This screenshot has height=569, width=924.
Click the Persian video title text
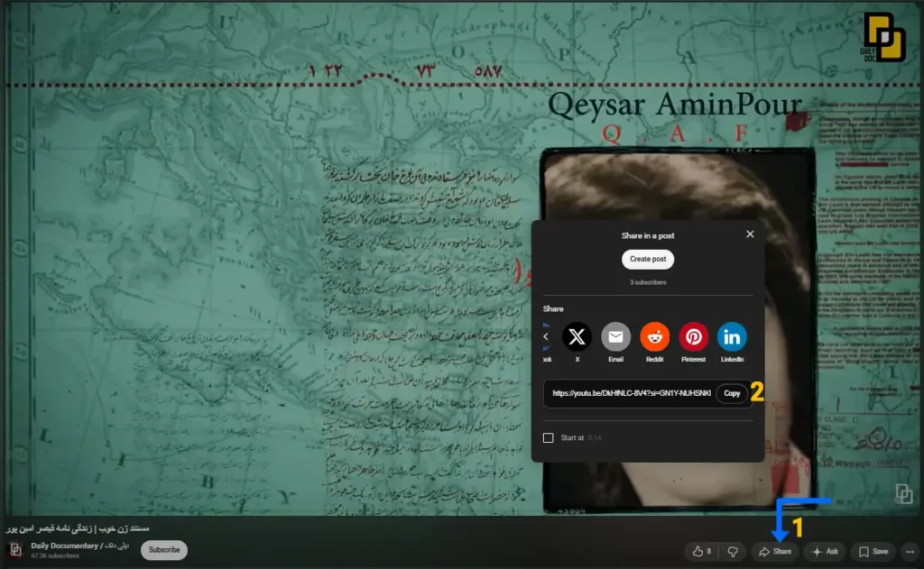(x=78, y=528)
